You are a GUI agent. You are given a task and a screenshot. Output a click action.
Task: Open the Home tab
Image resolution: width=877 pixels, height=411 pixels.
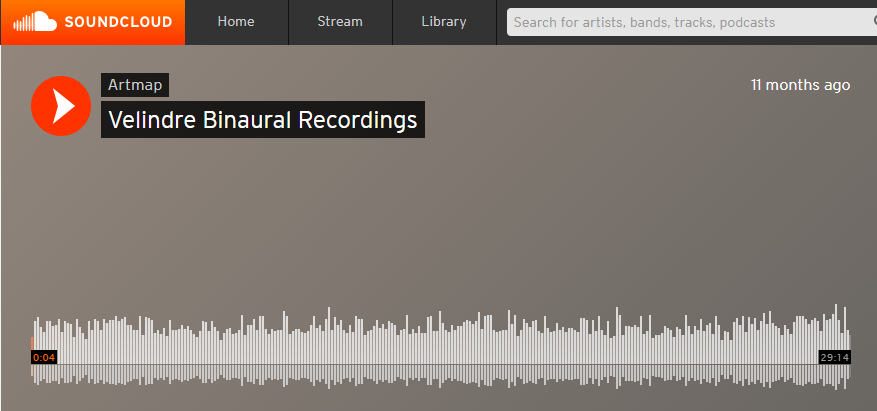click(x=236, y=22)
